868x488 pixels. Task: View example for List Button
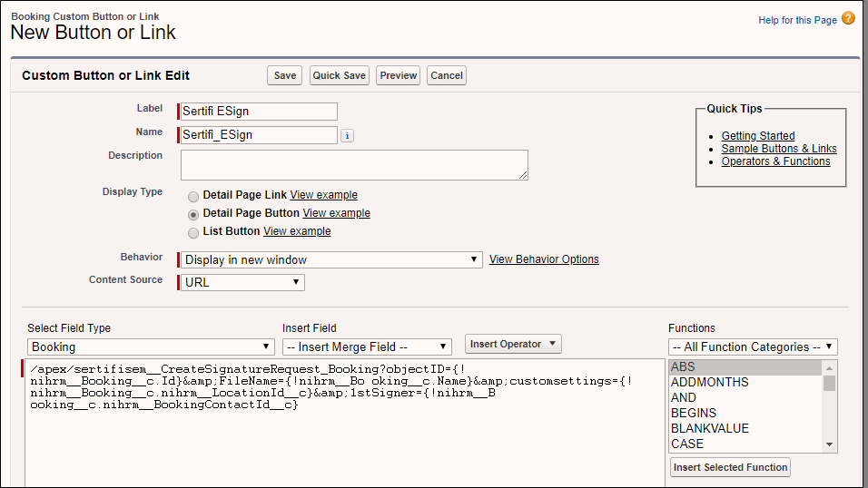tap(297, 231)
